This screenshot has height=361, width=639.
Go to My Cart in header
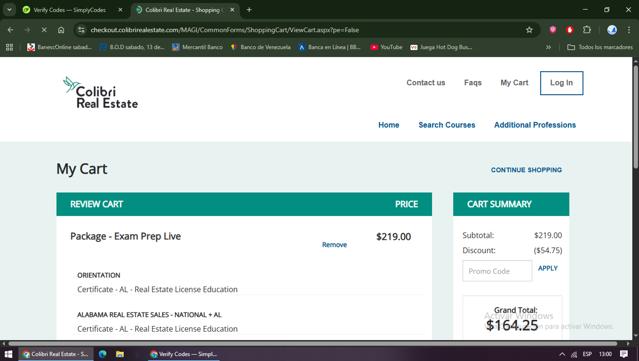514,83
